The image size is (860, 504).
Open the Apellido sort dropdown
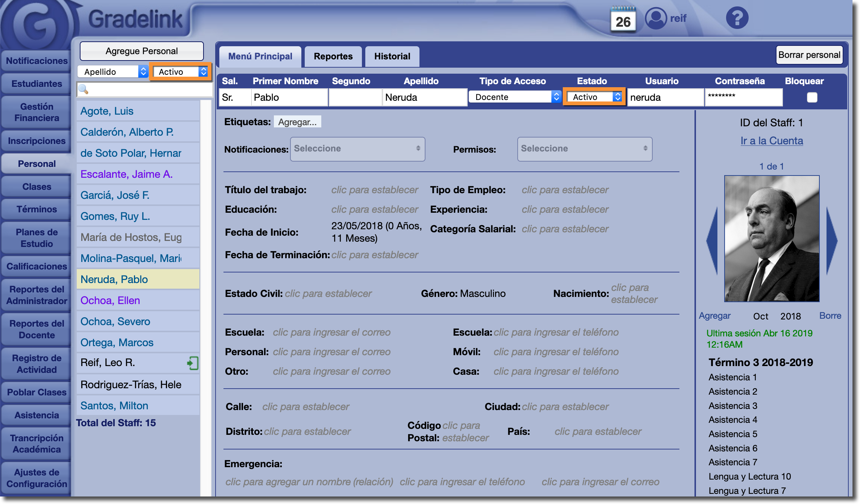coord(112,71)
